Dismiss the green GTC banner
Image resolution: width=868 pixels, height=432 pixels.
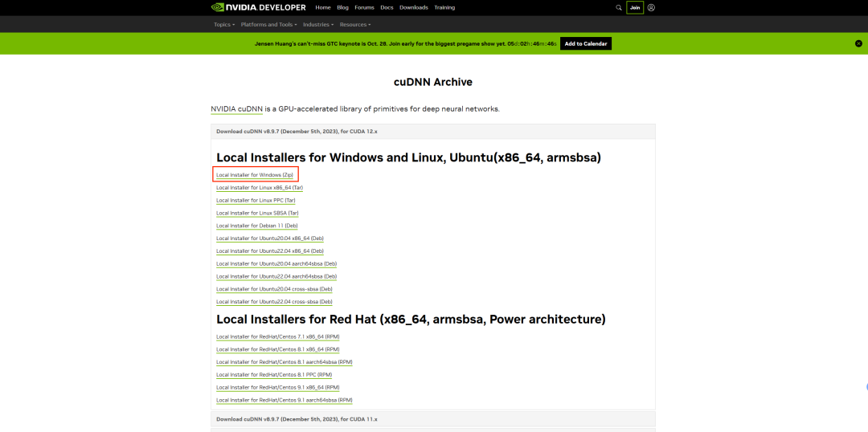tap(858, 43)
